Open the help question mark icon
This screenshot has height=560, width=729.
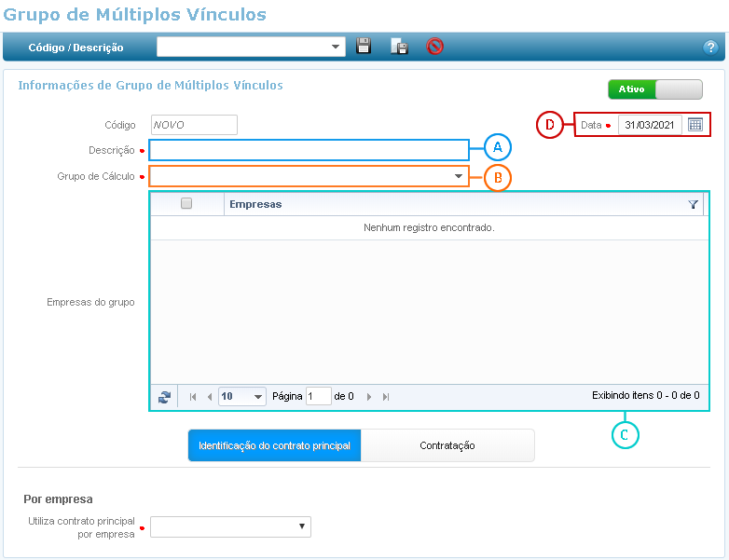click(709, 47)
